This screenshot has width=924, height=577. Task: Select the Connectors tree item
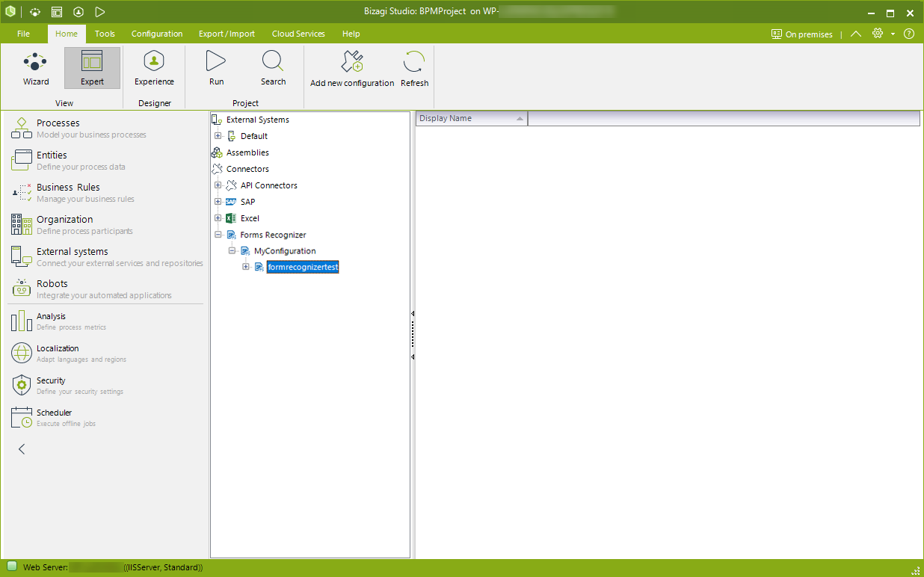247,169
